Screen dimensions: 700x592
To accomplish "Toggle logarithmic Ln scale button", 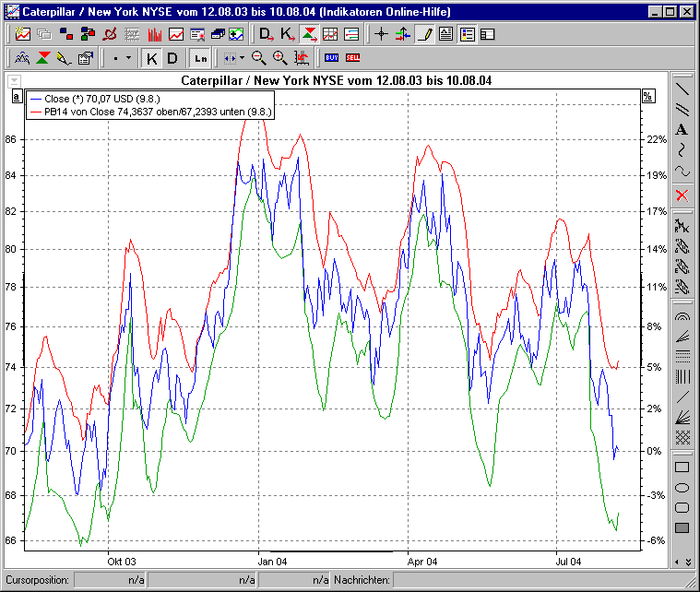I will coord(200,58).
